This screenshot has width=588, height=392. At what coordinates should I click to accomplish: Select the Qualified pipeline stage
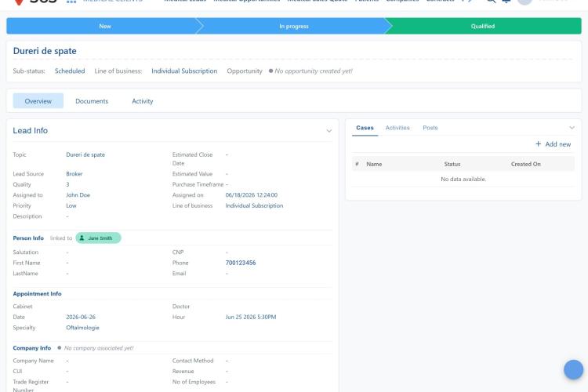click(483, 26)
